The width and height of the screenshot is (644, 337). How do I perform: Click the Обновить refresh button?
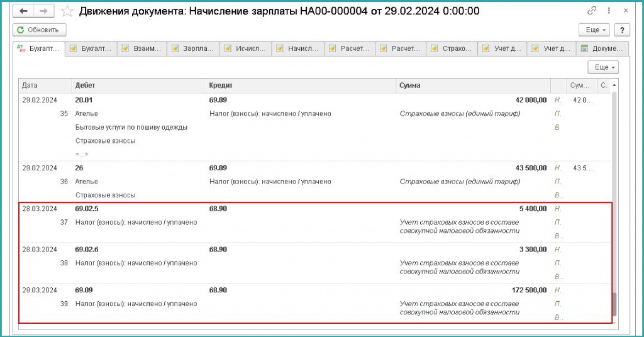tap(40, 30)
